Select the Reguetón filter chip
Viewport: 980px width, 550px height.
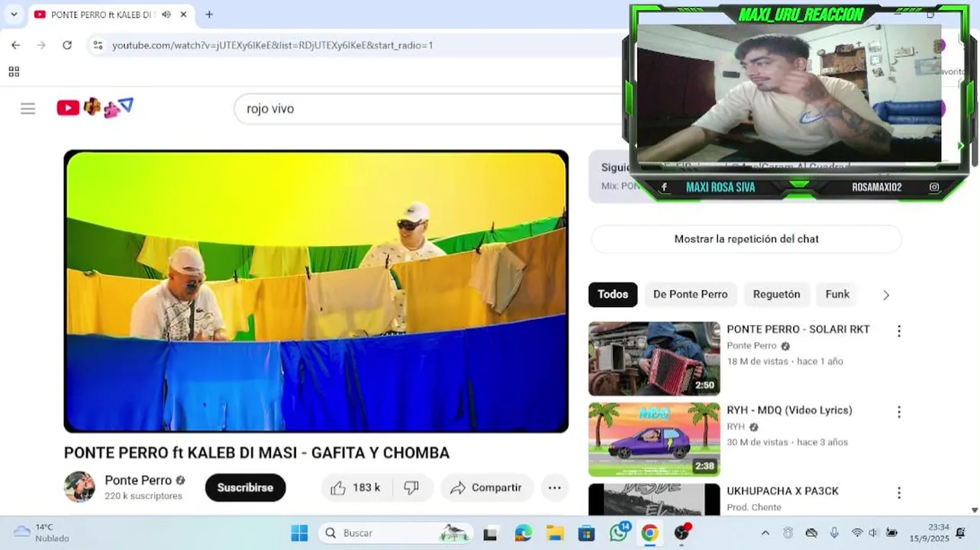777,294
